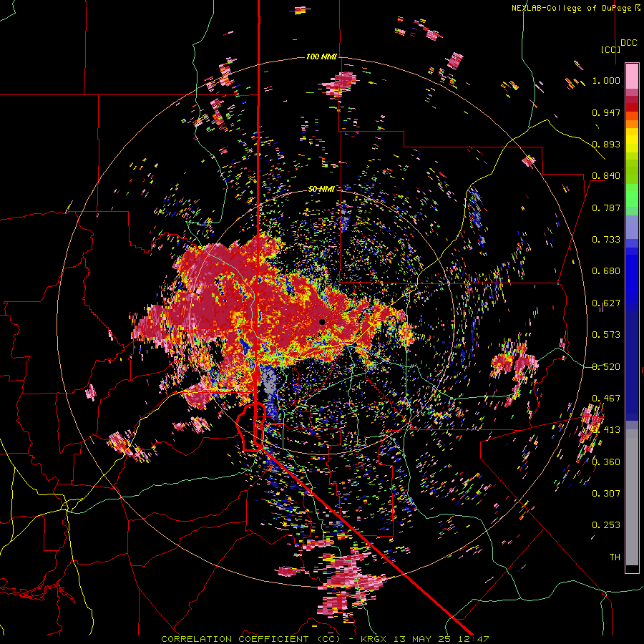Click the CORRELATION COEFFICIENT (CC) caption text
The width and height of the screenshot is (644, 644).
click(x=250, y=639)
